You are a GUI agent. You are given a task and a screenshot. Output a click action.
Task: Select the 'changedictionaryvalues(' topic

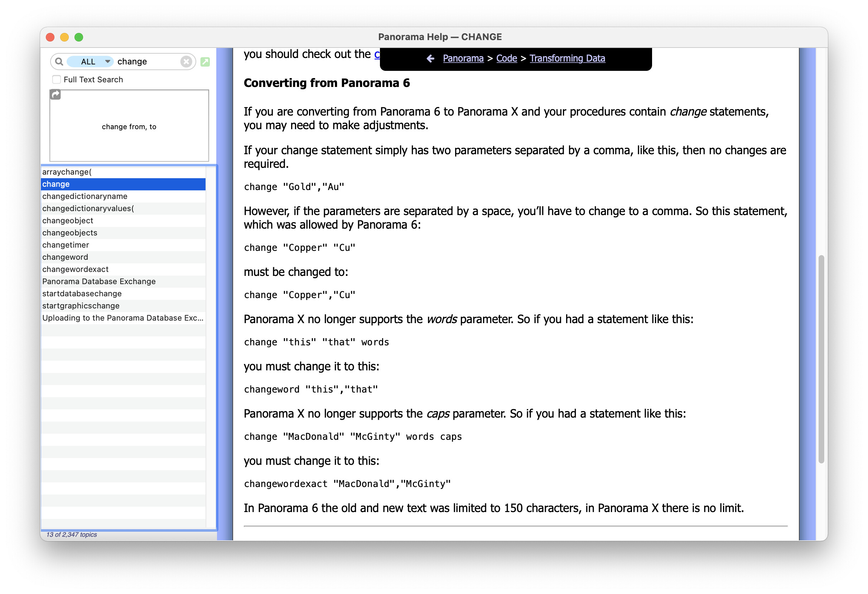click(123, 209)
